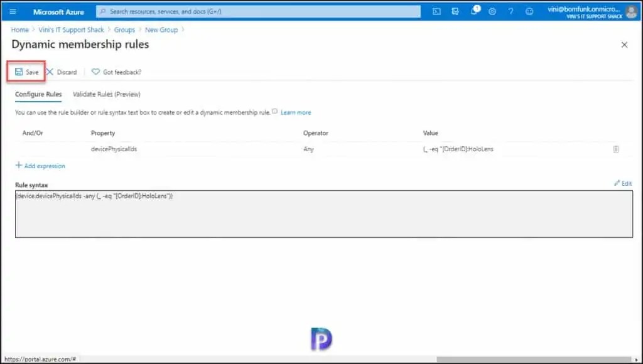Open the feedback smiley icon
643x364 pixels.
[x=527, y=11]
